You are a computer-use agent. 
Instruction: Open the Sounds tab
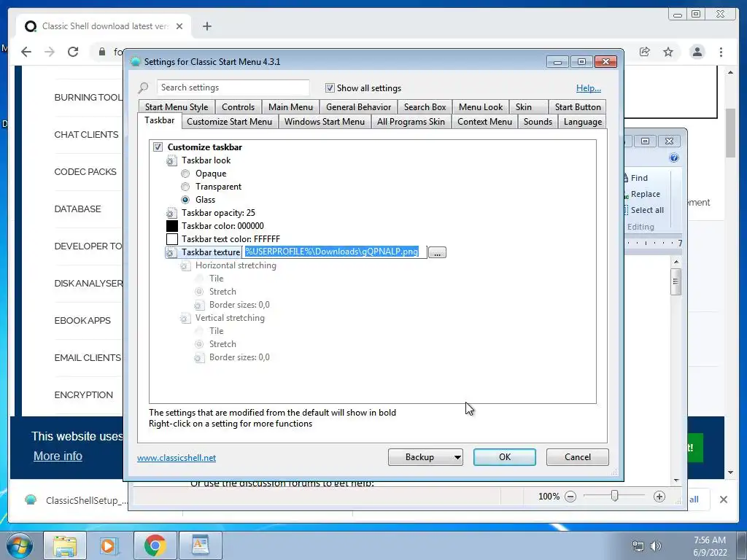[x=538, y=122]
